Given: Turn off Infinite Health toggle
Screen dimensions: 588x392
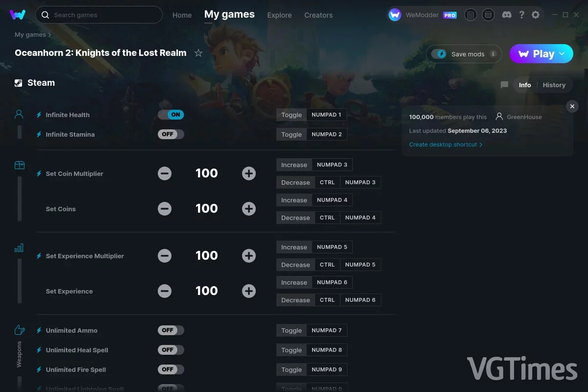Looking at the screenshot, I should tap(171, 115).
